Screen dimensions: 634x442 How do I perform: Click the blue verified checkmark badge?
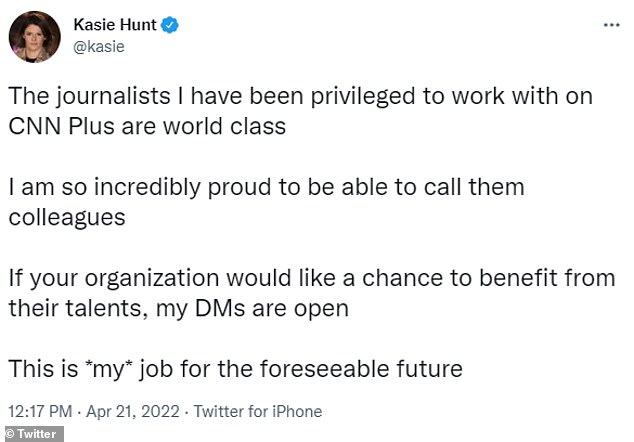coord(170,25)
